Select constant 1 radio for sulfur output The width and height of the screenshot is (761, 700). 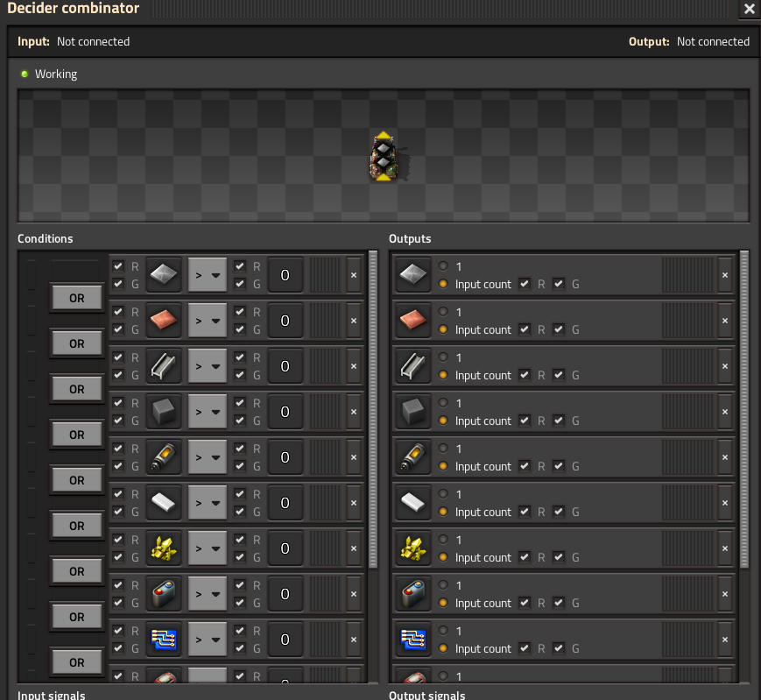pos(443,540)
